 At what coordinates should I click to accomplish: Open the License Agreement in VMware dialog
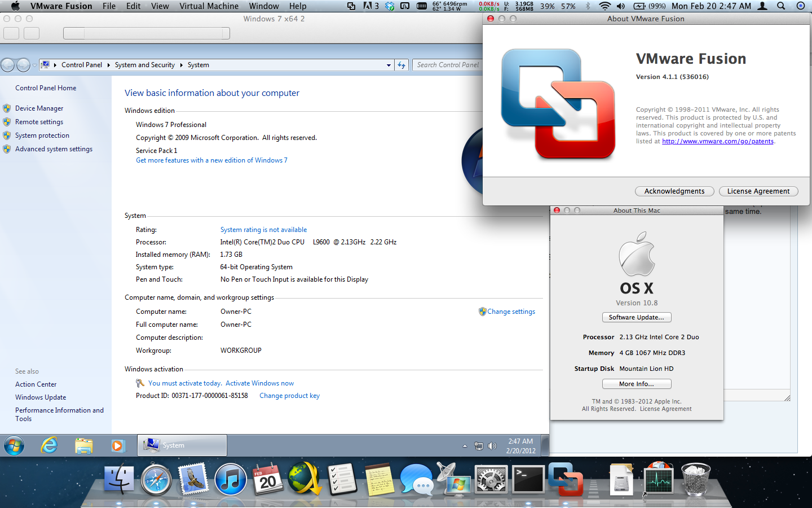(758, 191)
